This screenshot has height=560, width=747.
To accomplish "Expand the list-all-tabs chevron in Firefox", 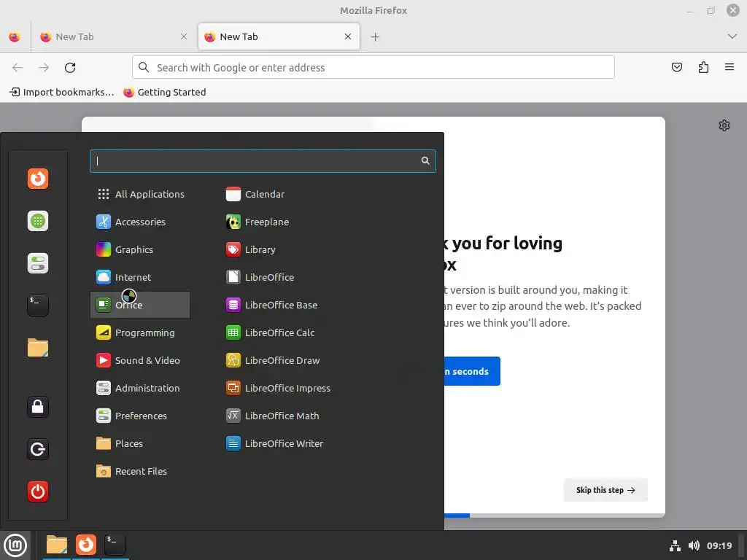I will pyautogui.click(x=732, y=36).
